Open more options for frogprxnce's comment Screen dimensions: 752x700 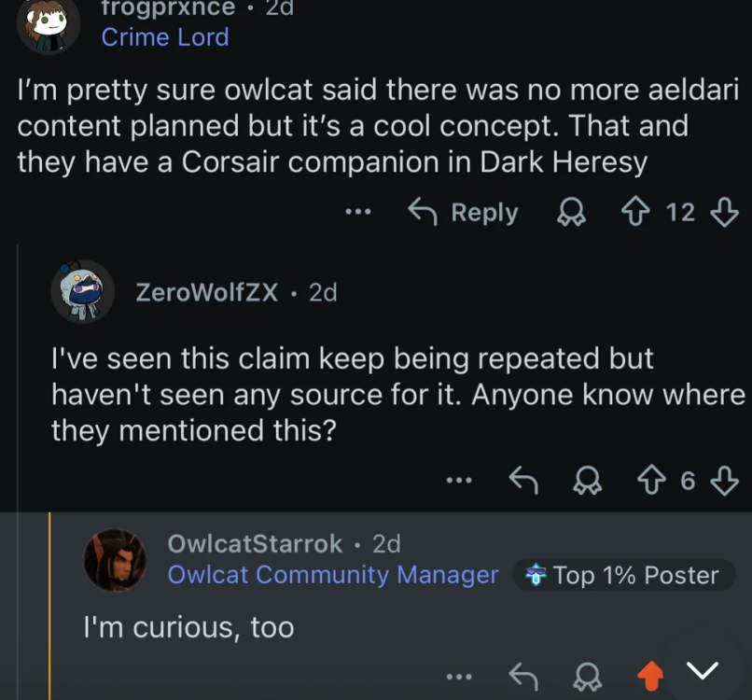tap(358, 212)
